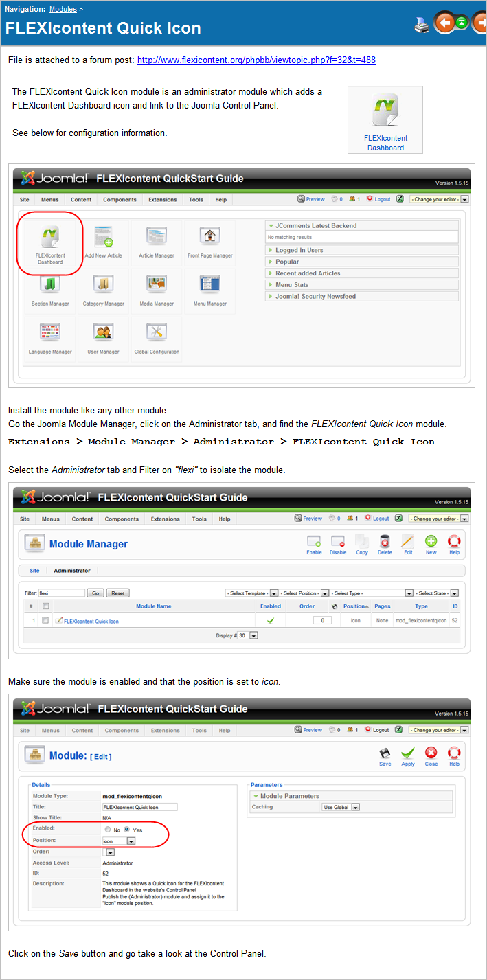Open the Select State dropdown
Viewport: 487px width, 980px height.
pos(437,593)
